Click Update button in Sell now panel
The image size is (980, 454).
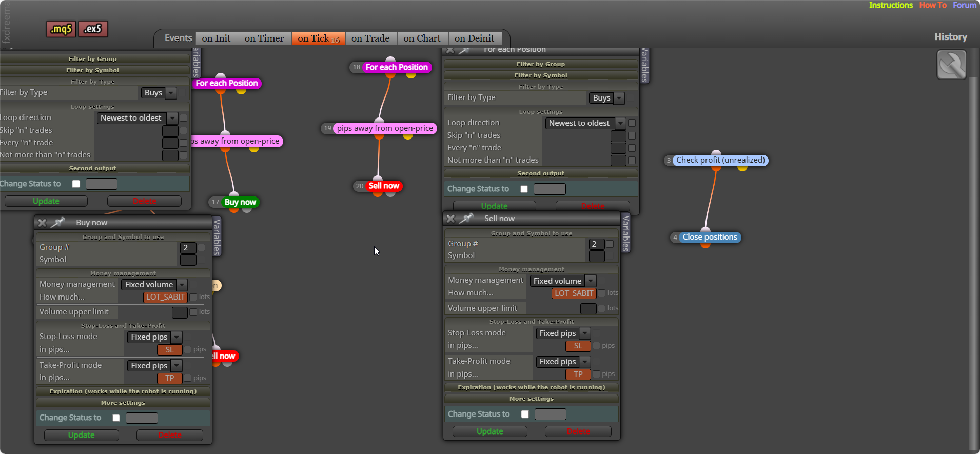pyautogui.click(x=490, y=431)
